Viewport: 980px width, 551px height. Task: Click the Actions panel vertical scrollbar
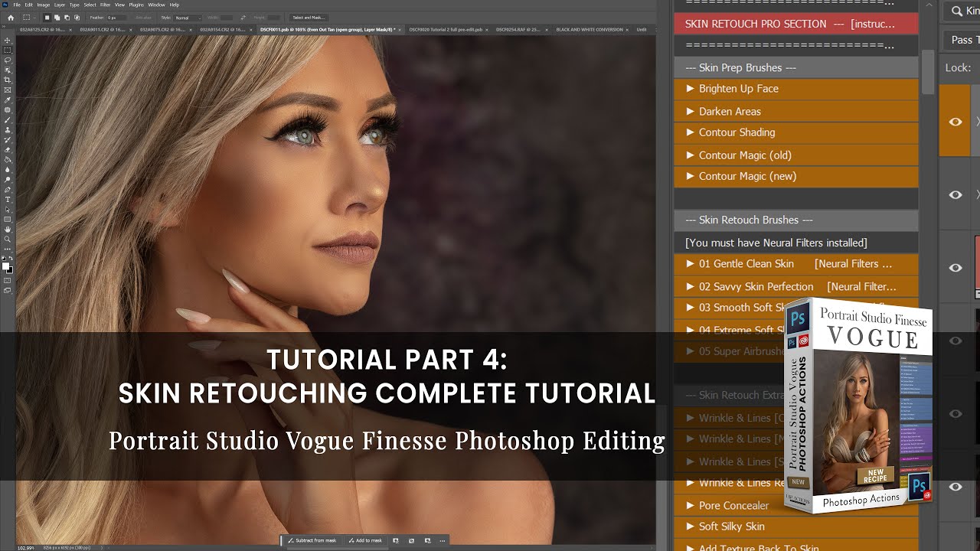click(x=927, y=73)
